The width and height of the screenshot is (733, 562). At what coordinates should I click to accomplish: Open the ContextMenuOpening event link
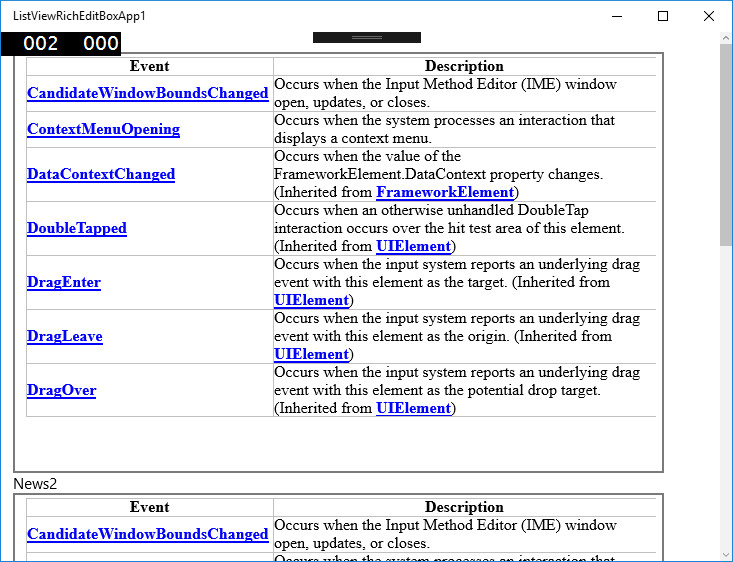[x=103, y=129]
